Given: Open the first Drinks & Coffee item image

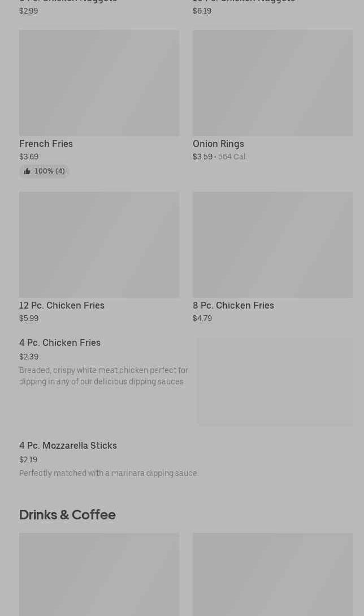Looking at the screenshot, I should coord(99,574).
